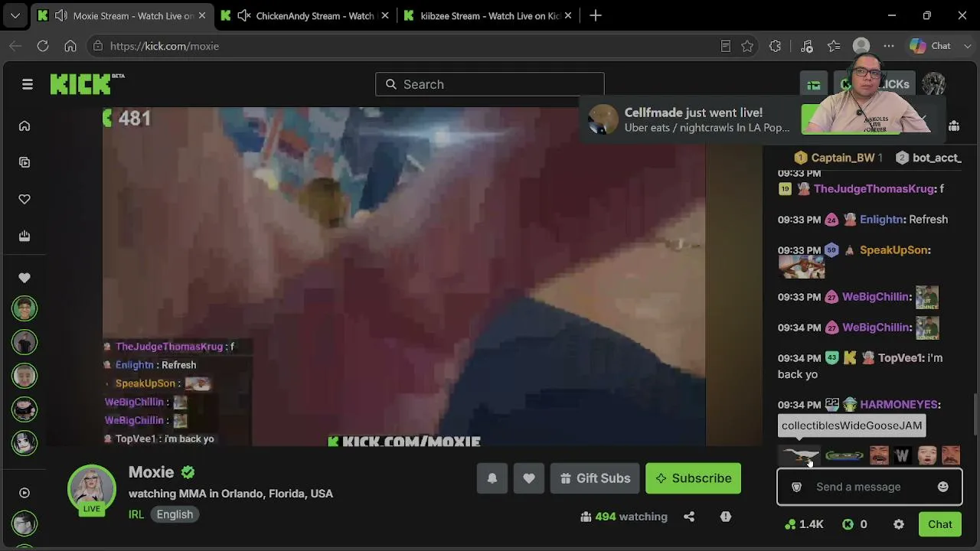The width and height of the screenshot is (980, 551).
Task: Click the download icon in the Kick sidebar
Action: pyautogui.click(x=24, y=236)
